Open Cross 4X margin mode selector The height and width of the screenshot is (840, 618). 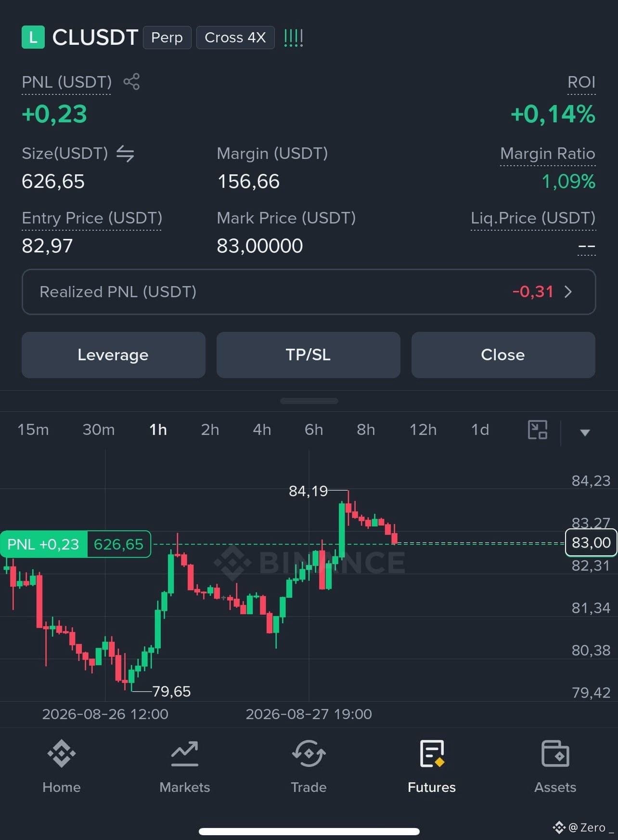tap(235, 38)
